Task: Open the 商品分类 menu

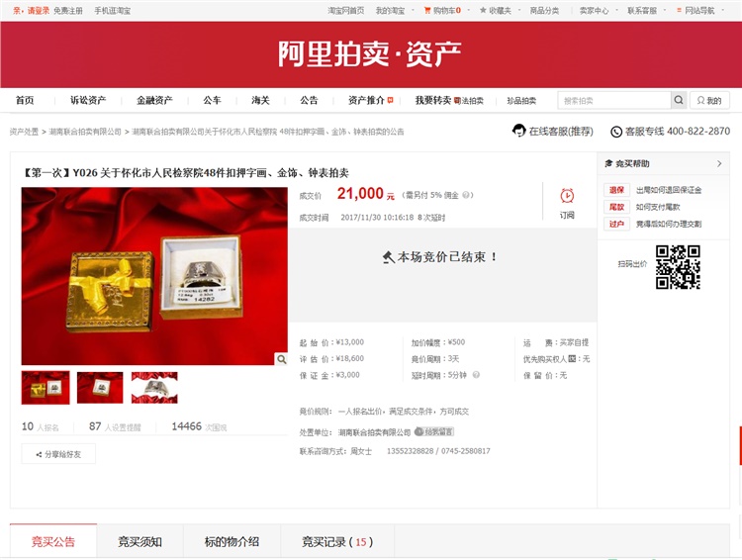Action: click(x=544, y=11)
